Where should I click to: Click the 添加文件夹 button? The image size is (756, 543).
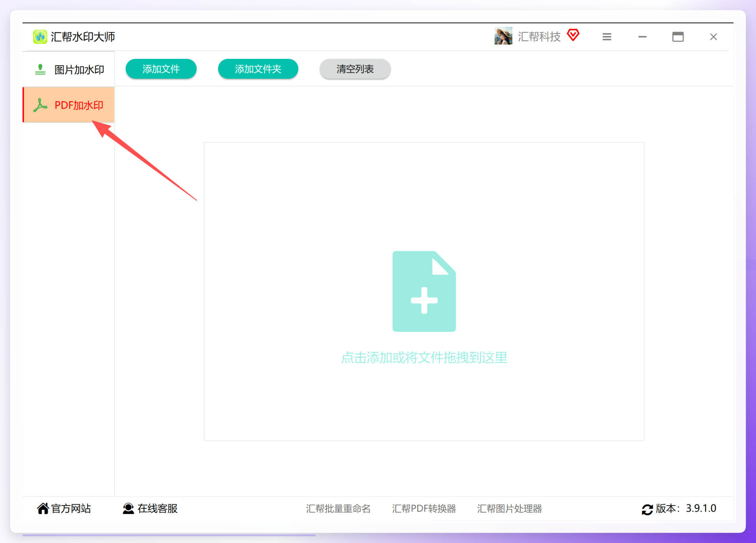(258, 69)
